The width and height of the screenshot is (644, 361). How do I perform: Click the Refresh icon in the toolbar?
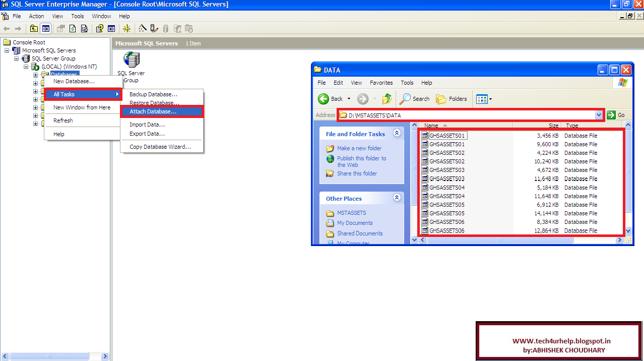(73, 29)
